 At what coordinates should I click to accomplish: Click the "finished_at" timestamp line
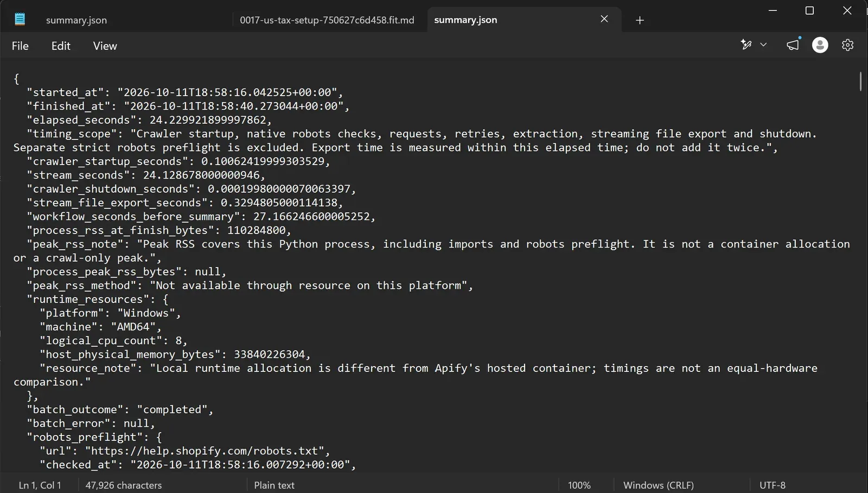188,106
